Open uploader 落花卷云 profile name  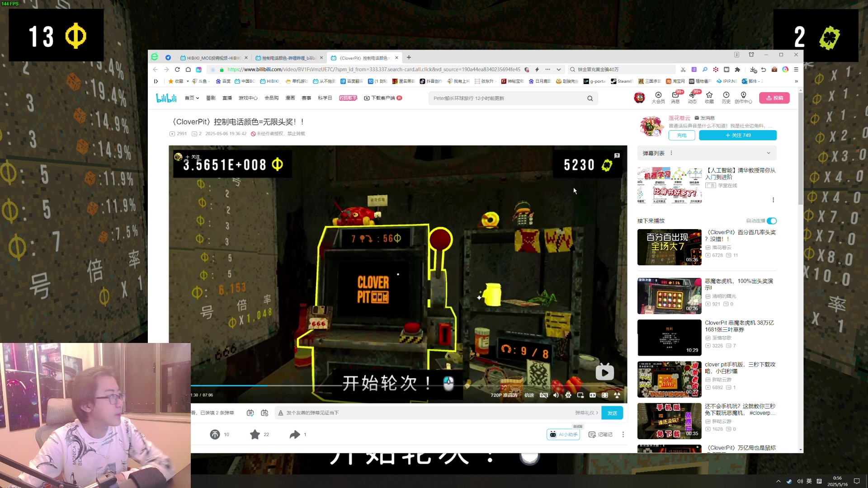coord(679,118)
